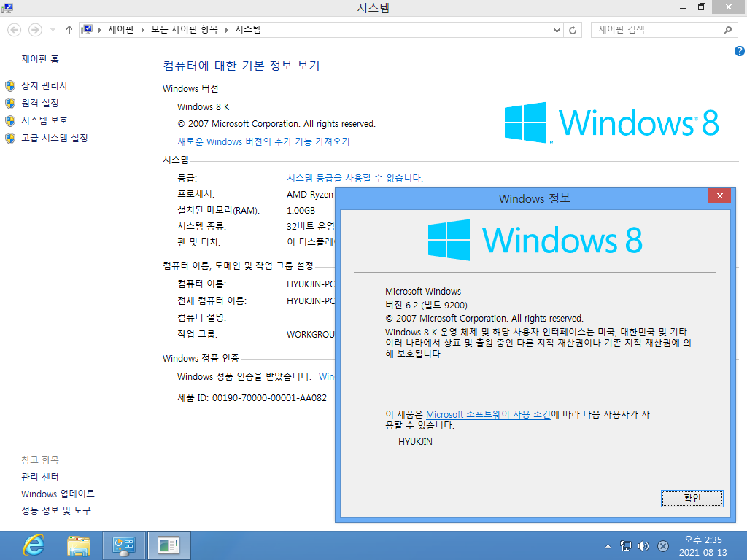Minimize the 시스템 window

tap(682, 7)
